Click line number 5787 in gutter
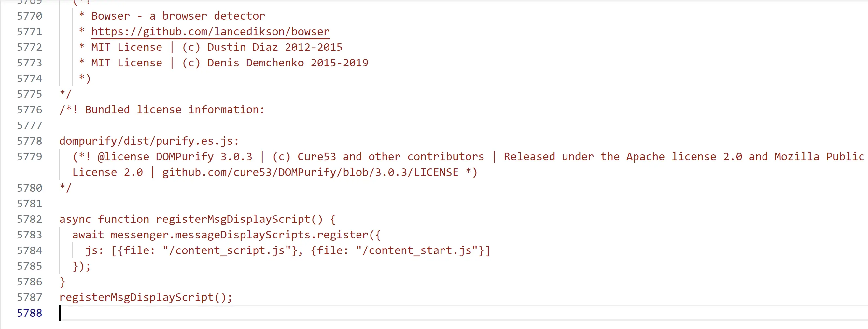The height and width of the screenshot is (329, 868). coord(30,298)
